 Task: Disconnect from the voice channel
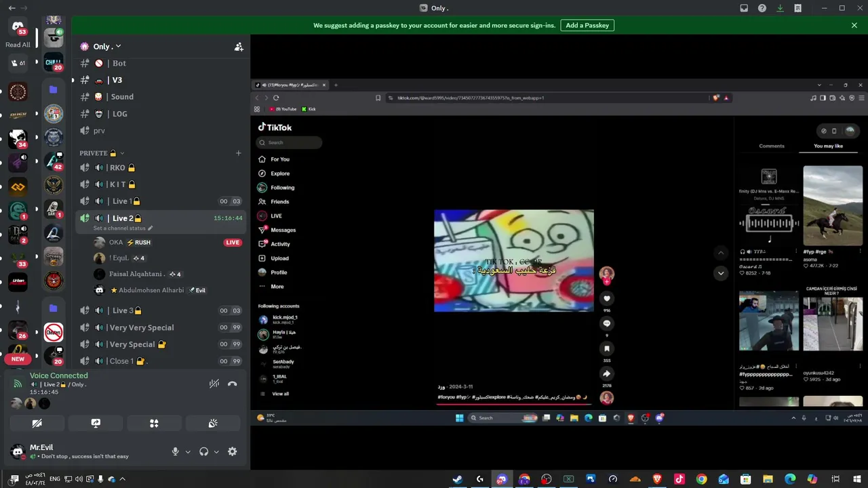[232, 384]
